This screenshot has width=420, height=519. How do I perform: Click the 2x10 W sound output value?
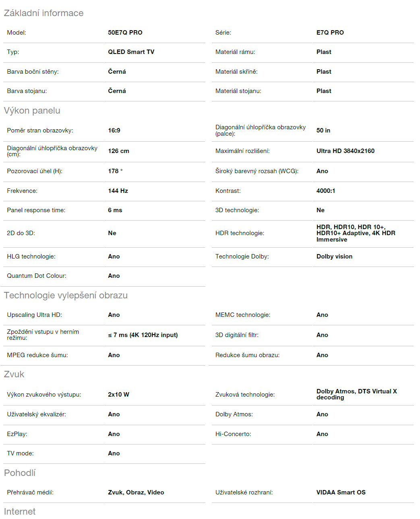coord(118,395)
